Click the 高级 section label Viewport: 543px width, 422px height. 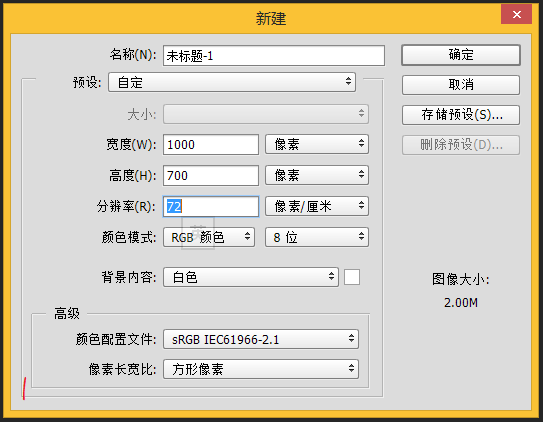pyautogui.click(x=67, y=314)
